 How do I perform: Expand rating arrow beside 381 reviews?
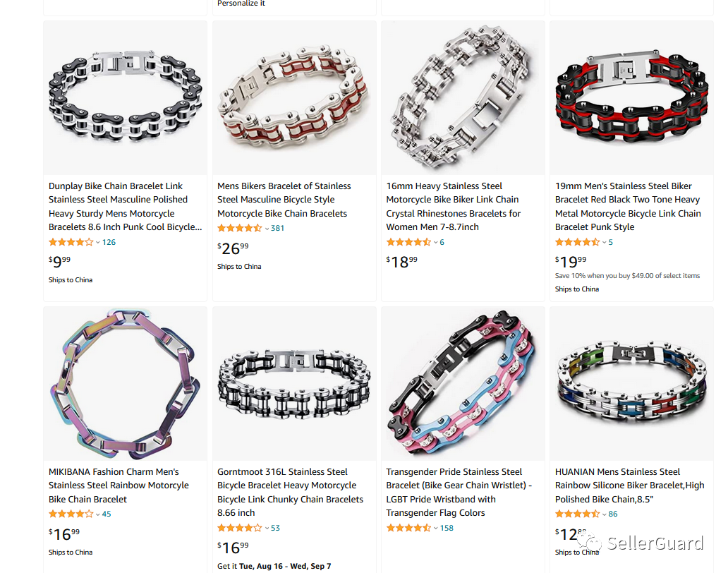[267, 229]
